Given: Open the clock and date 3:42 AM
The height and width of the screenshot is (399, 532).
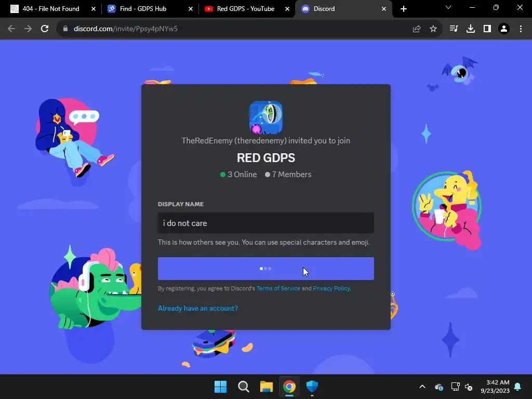Looking at the screenshot, I should (495, 387).
